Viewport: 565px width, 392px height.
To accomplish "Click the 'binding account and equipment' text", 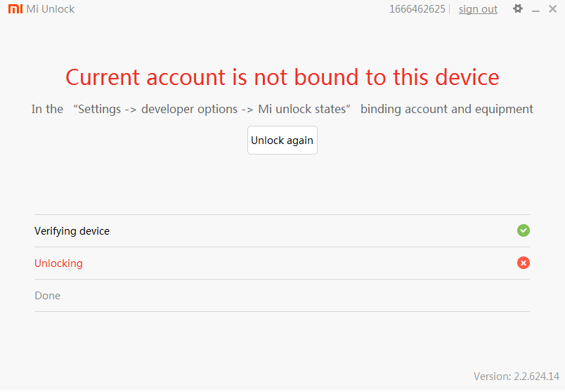I will [447, 109].
